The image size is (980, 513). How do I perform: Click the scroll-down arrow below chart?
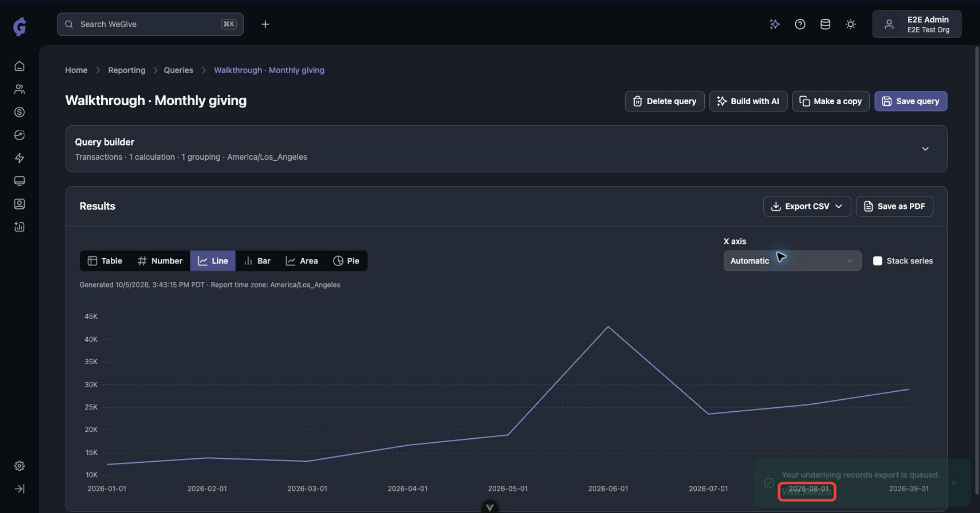pyautogui.click(x=490, y=507)
